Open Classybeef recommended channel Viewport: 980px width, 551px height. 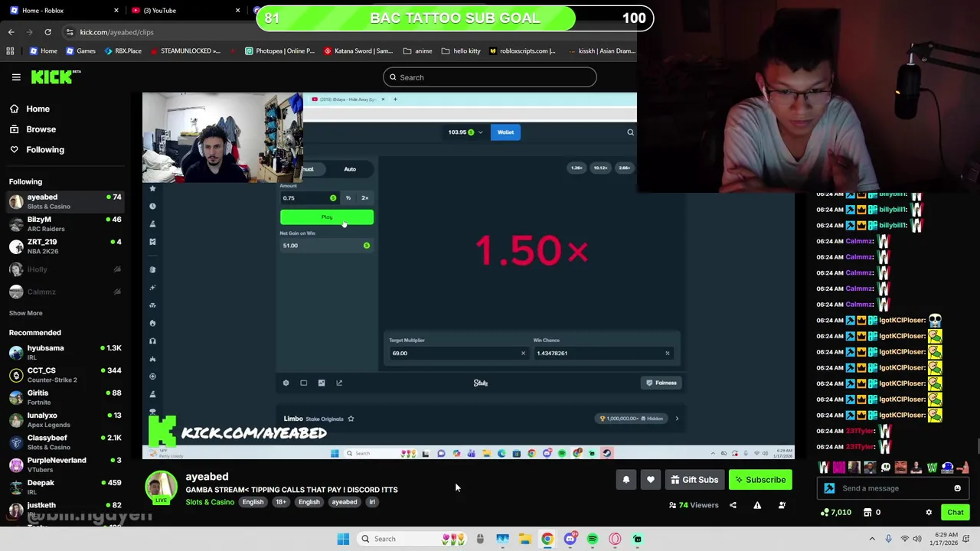(x=66, y=442)
